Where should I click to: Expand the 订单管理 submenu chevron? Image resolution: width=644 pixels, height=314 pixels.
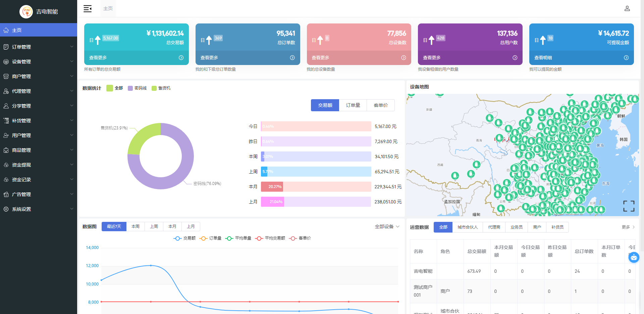72,47
